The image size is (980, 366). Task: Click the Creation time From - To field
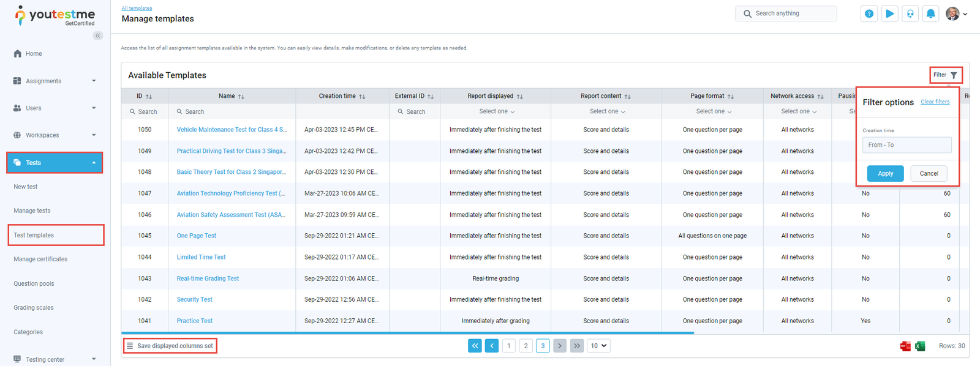[x=907, y=145]
